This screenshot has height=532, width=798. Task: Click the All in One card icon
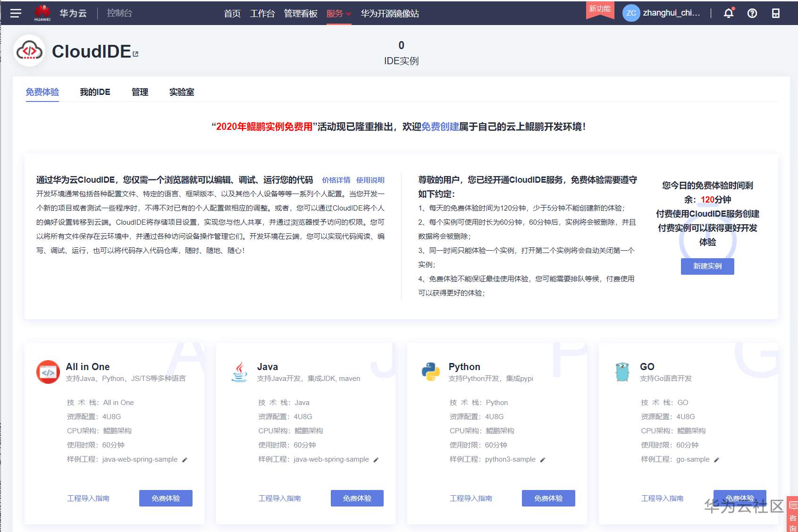click(x=48, y=372)
